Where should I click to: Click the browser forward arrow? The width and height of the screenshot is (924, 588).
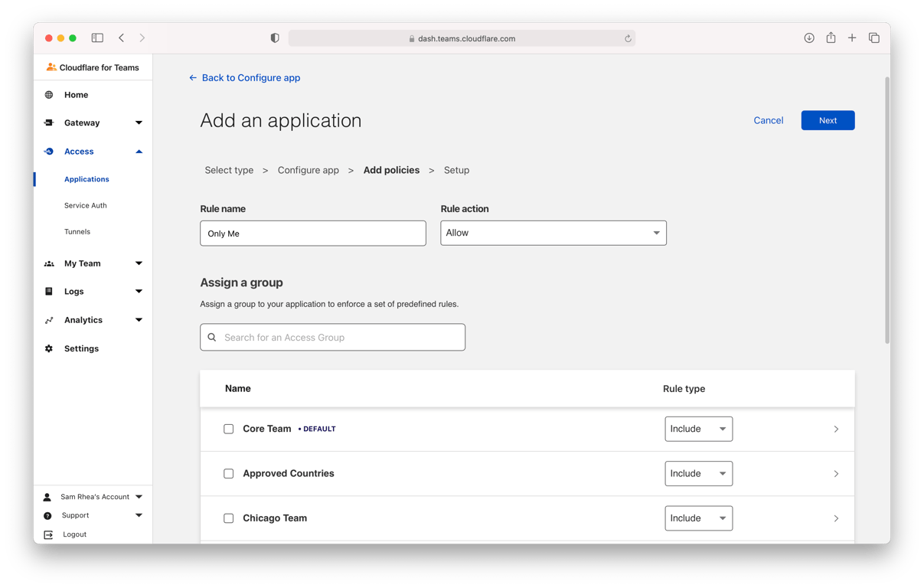click(x=142, y=38)
